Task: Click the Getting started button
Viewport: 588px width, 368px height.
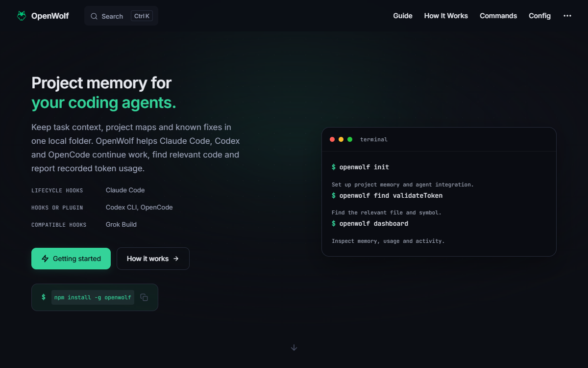Action: coord(71,259)
